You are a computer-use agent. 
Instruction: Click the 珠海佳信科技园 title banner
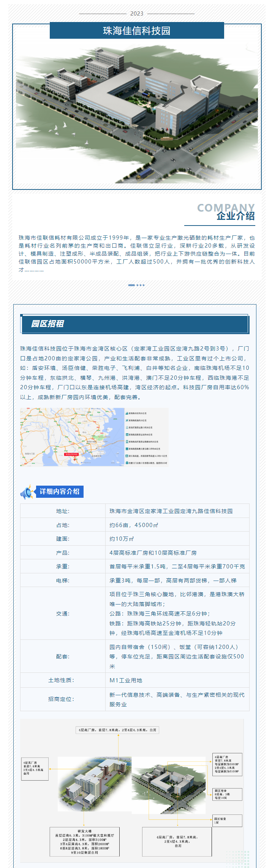[x=137, y=31]
